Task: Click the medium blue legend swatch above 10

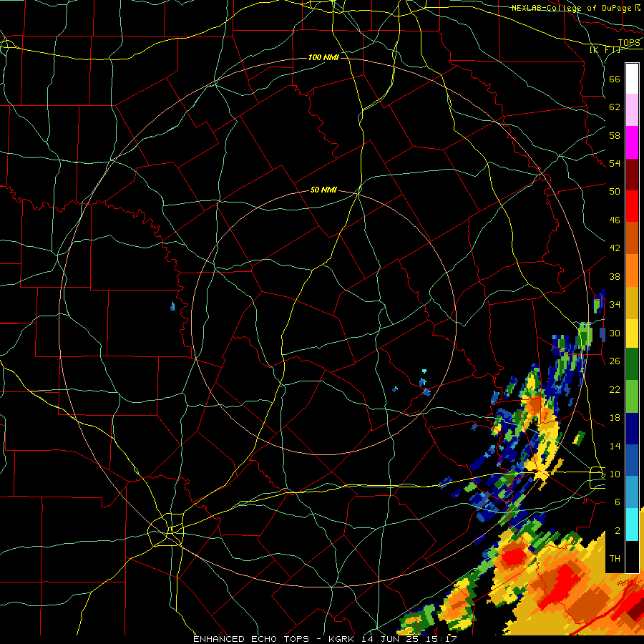Action: [632, 460]
